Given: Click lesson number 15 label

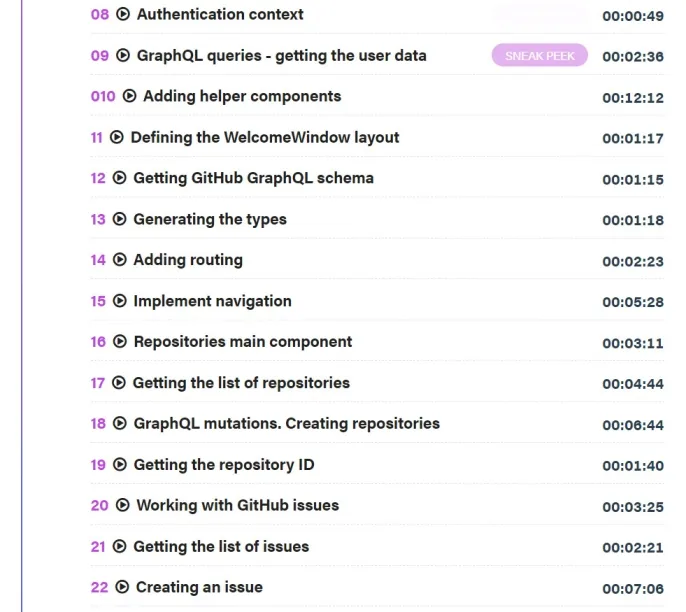Looking at the screenshot, I should tap(98, 301).
